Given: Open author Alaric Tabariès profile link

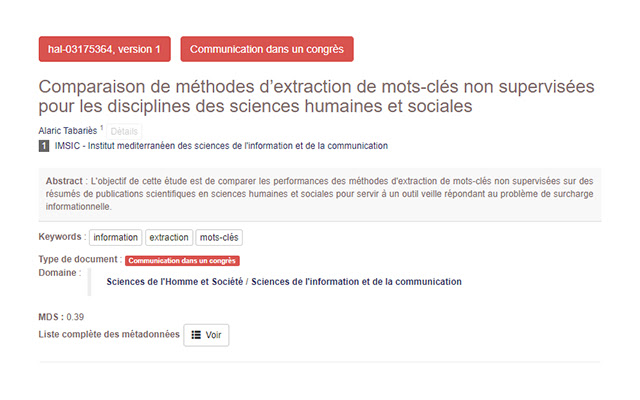Looking at the screenshot, I should click(x=68, y=131).
